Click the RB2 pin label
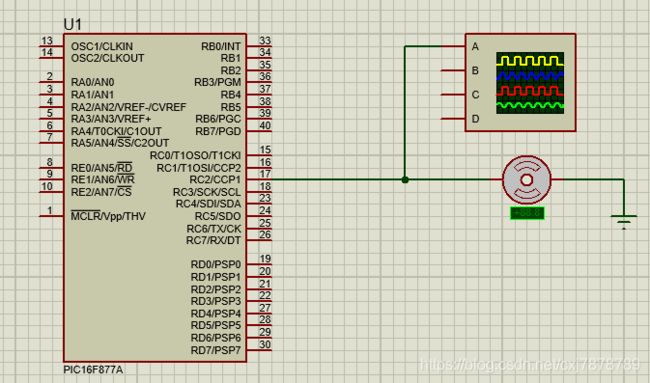650x383 pixels. pos(230,70)
